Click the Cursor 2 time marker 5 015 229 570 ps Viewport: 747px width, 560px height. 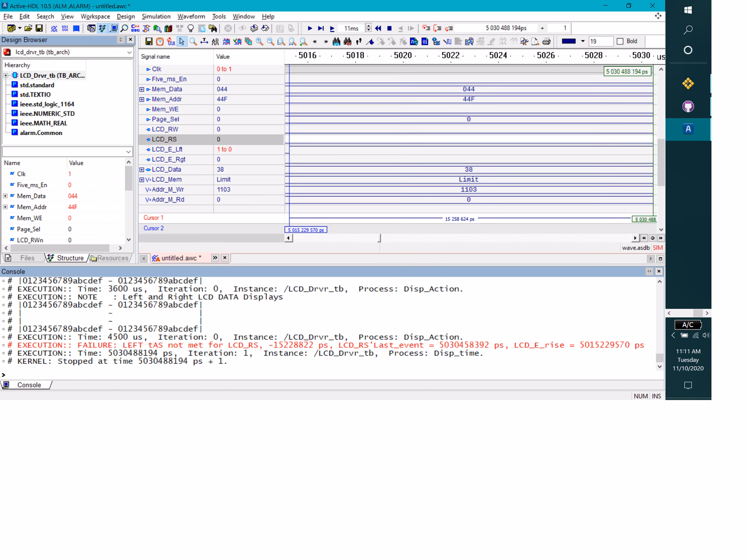306,230
